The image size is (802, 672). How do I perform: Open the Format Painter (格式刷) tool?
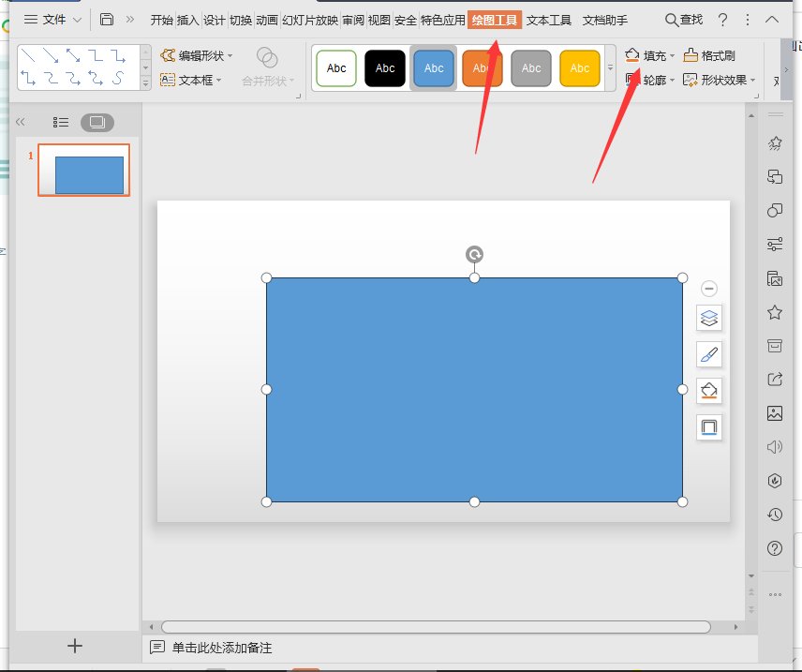pyautogui.click(x=709, y=56)
